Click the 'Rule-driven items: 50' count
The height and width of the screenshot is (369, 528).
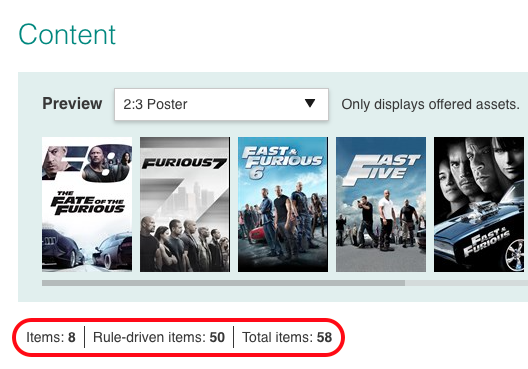pyautogui.click(x=159, y=337)
